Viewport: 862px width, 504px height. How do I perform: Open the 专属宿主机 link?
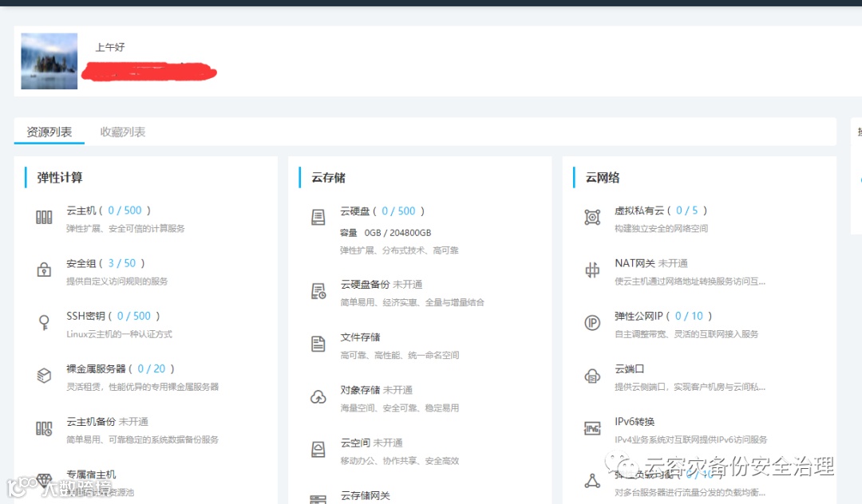coord(91,474)
